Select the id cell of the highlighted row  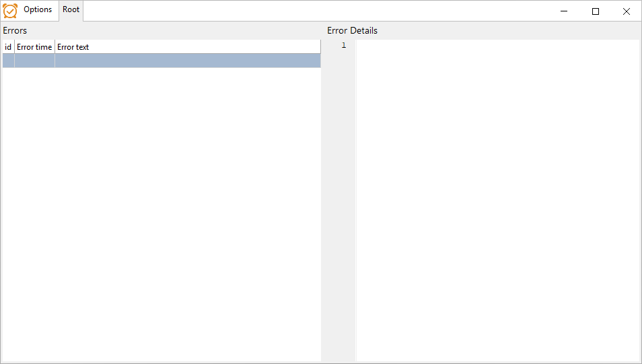[x=8, y=61]
